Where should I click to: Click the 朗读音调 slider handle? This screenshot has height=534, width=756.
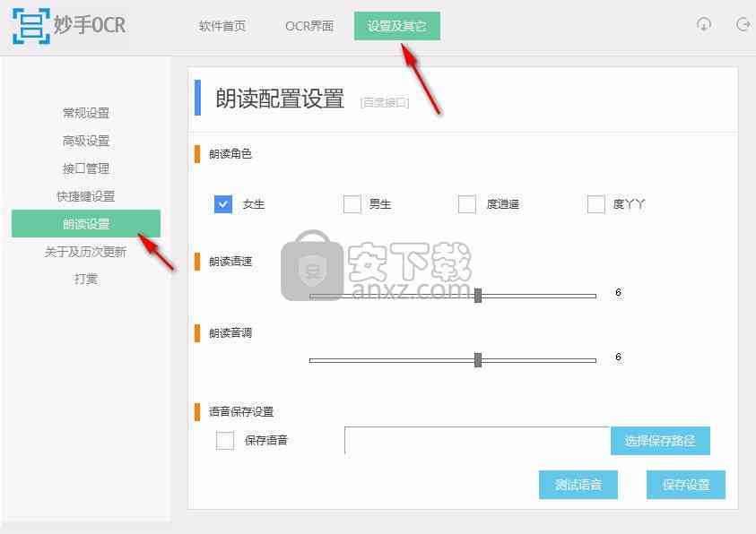click(478, 359)
